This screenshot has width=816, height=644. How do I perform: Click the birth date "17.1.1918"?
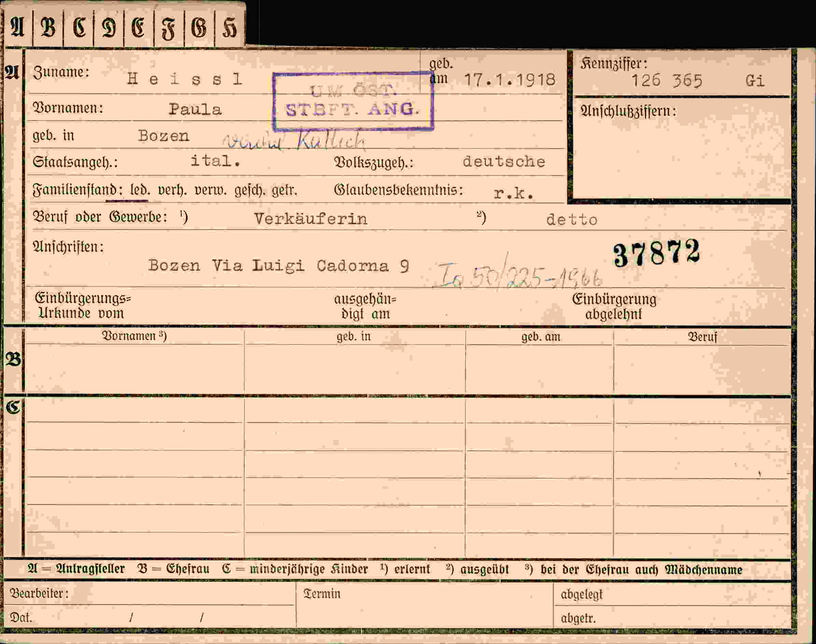(510, 80)
